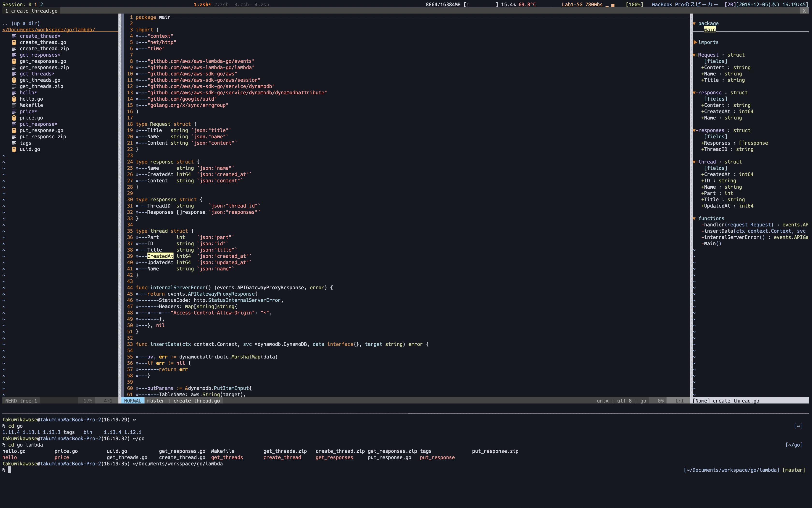Expand the imports section in tagbar

tap(695, 42)
